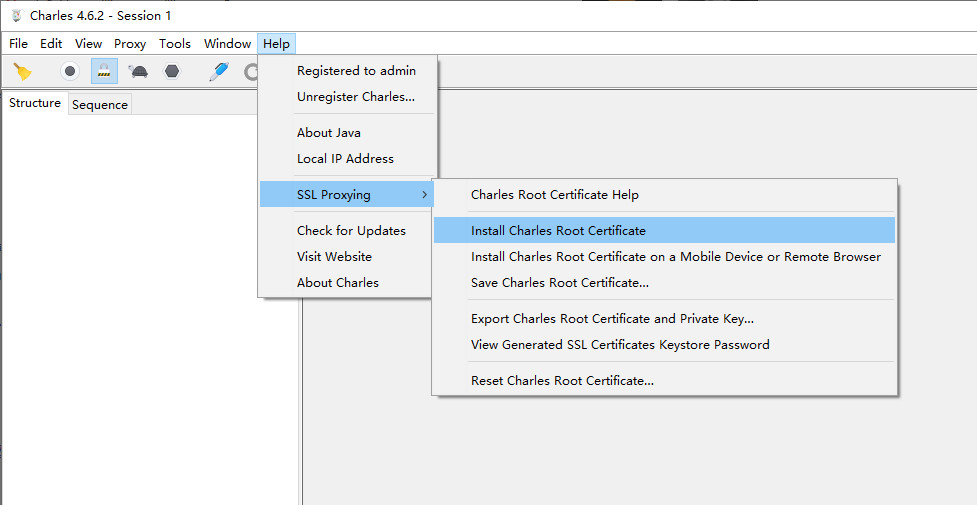977x505 pixels.
Task: Select Export Charles Root Certificate and Private Key
Action: click(x=664, y=319)
